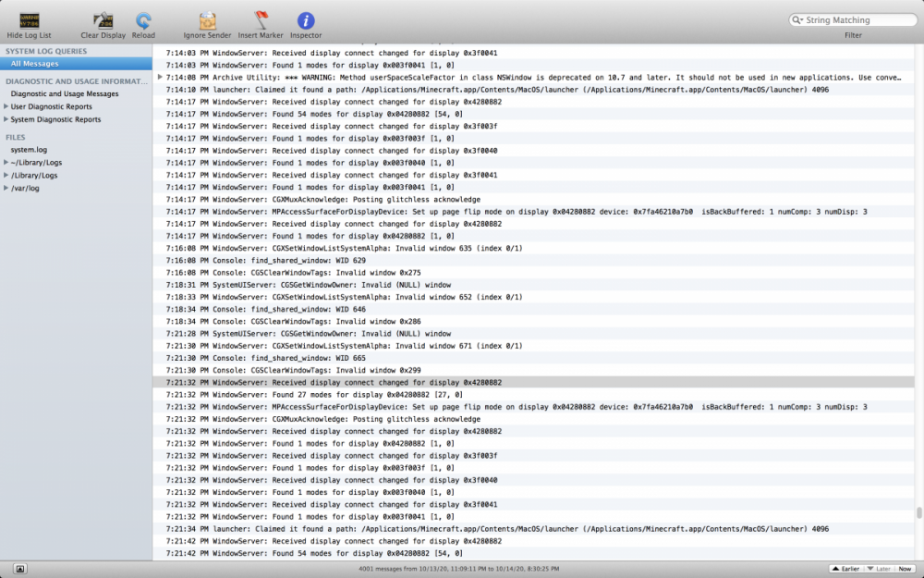Click the bottom-left status bar icon
This screenshot has width=924, height=578.
[x=20, y=569]
